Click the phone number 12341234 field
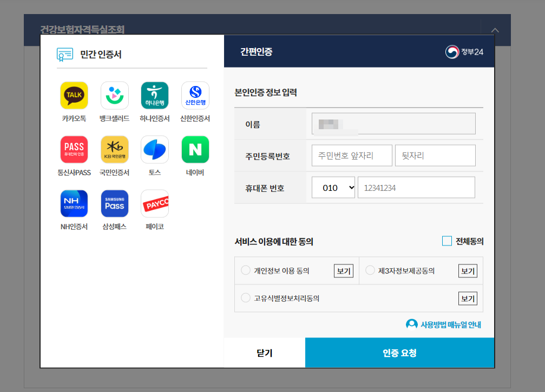 click(x=416, y=188)
